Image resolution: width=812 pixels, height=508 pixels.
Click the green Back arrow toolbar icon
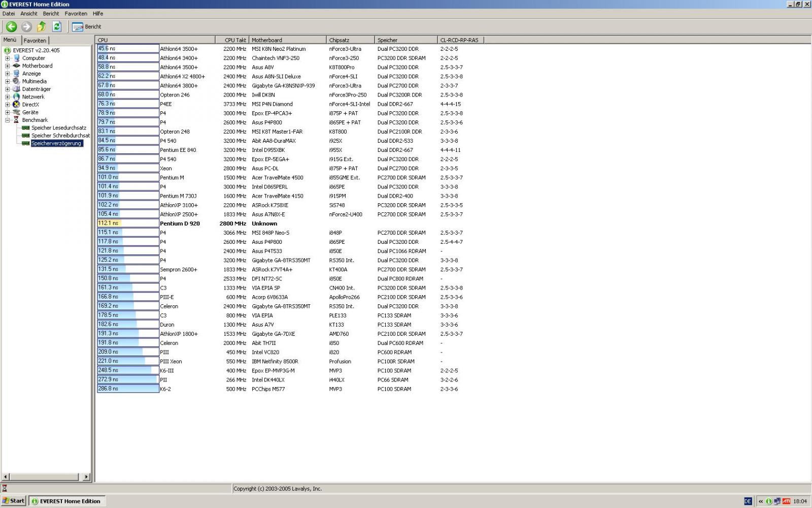[11, 26]
